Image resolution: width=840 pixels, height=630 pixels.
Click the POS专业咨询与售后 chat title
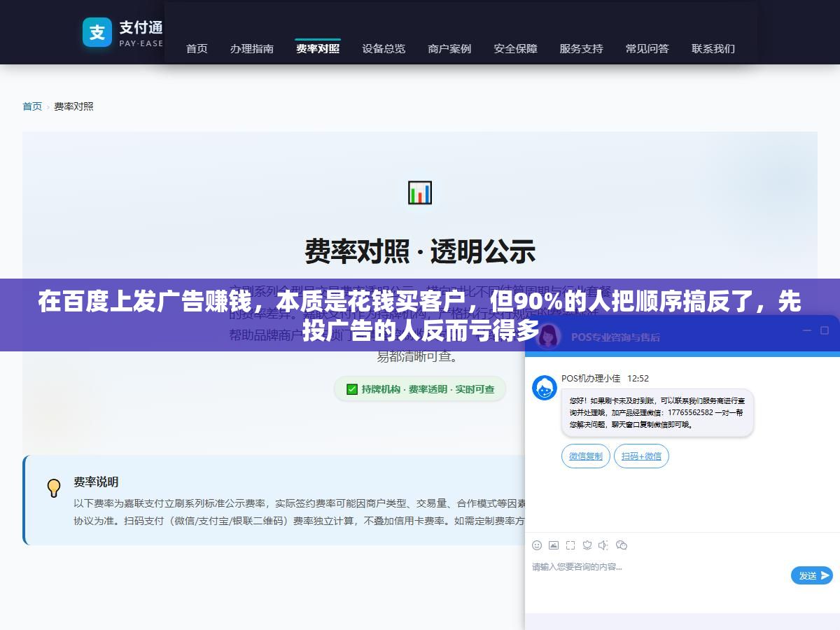615,337
